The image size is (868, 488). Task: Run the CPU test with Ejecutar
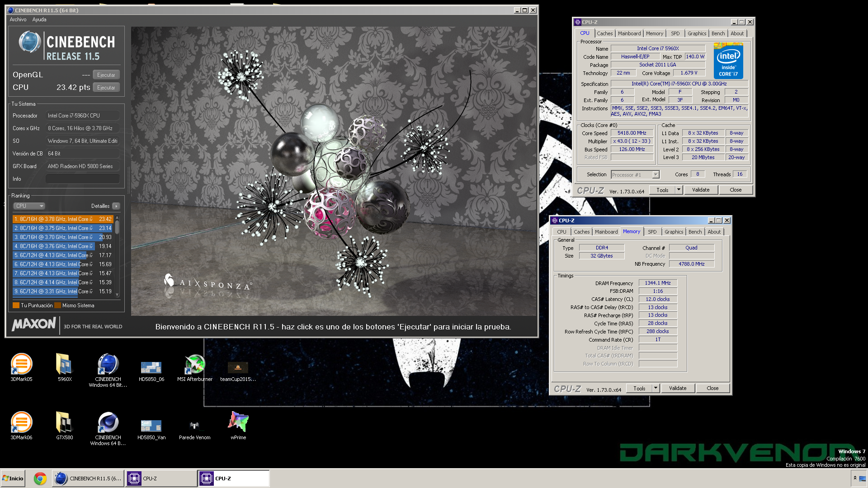[x=106, y=88]
